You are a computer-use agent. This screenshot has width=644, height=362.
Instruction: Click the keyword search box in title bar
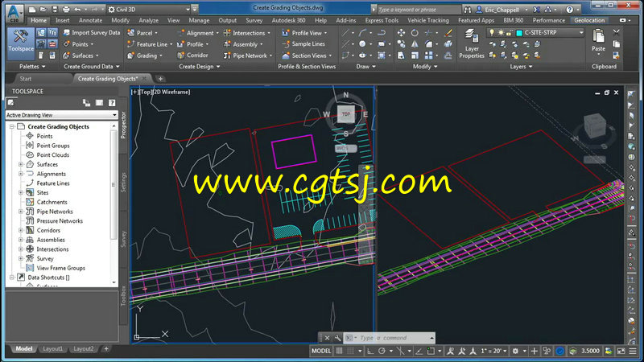coord(419,10)
